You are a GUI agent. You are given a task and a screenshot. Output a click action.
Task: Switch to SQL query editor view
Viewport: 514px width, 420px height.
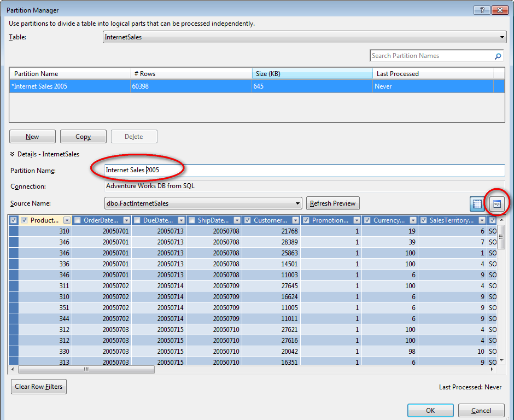[x=497, y=203]
